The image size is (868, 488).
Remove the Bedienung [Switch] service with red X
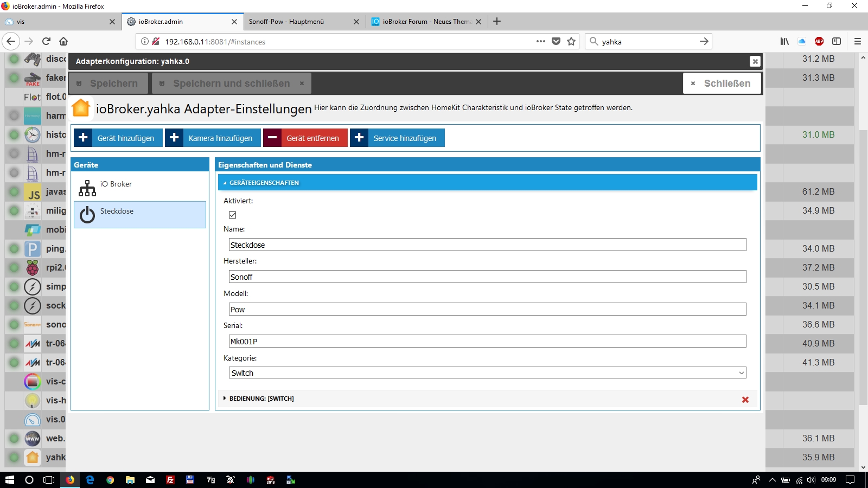pos(745,400)
